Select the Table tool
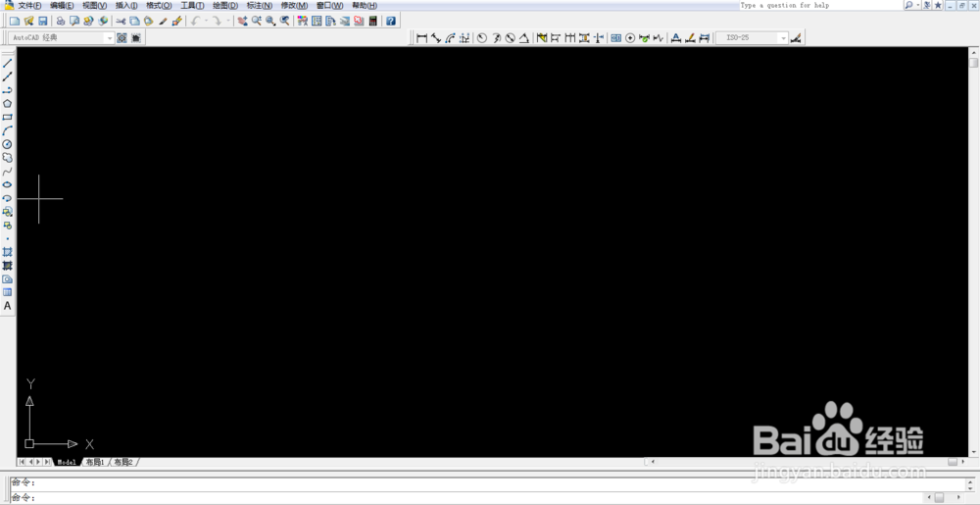Image resolution: width=980 pixels, height=505 pixels. (8, 292)
